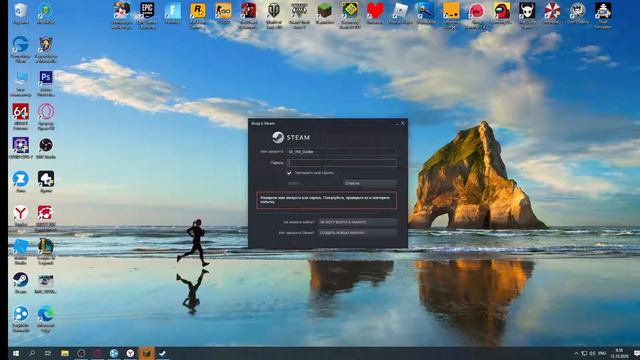Viewport: 640px width, 360px height.
Task: Show hidden system tray icons
Action: 576,353
